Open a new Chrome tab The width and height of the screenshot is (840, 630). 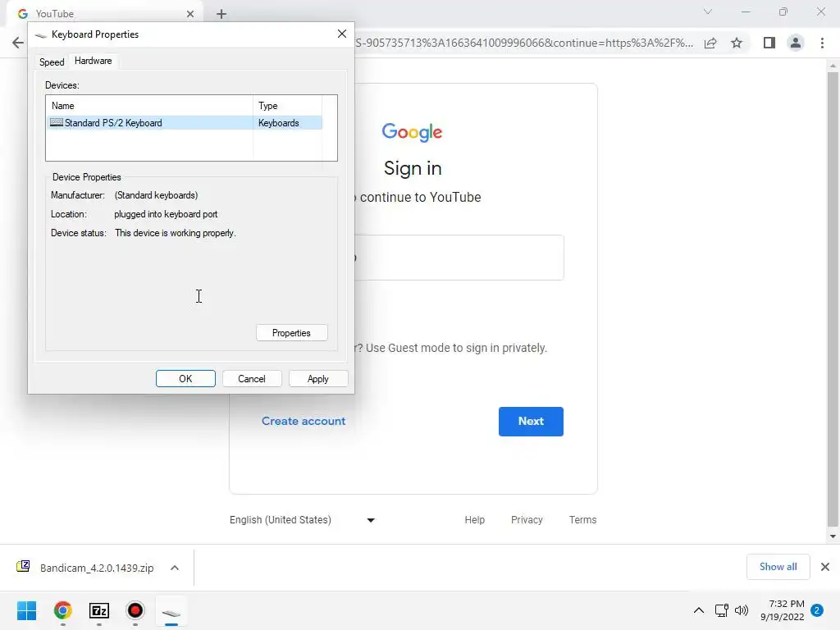(221, 14)
